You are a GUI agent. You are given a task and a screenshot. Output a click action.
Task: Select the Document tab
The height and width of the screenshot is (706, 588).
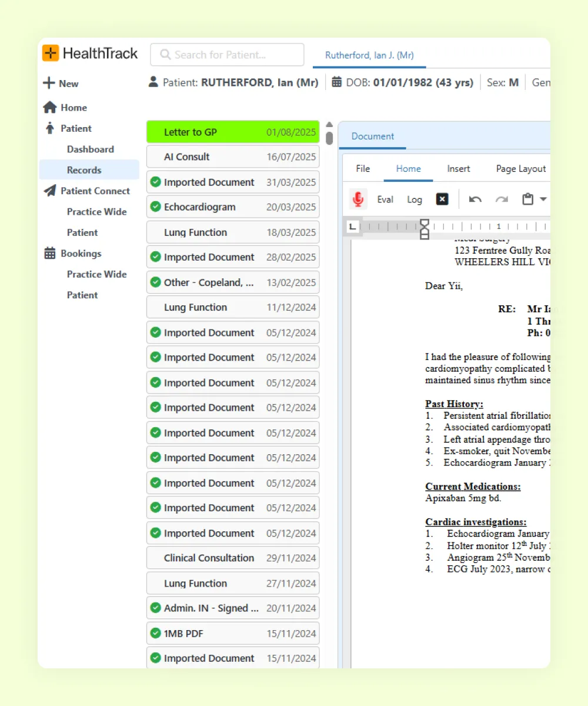[373, 136]
